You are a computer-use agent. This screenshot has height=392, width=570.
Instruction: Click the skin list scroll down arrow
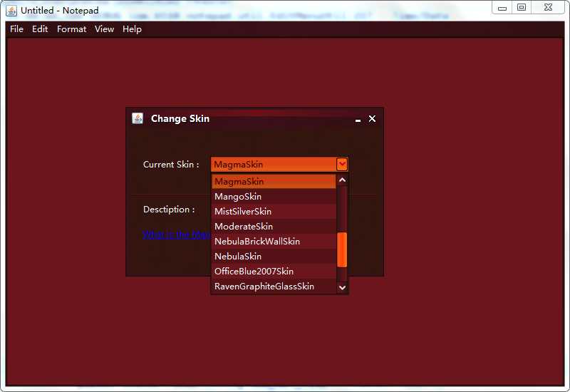[342, 287]
